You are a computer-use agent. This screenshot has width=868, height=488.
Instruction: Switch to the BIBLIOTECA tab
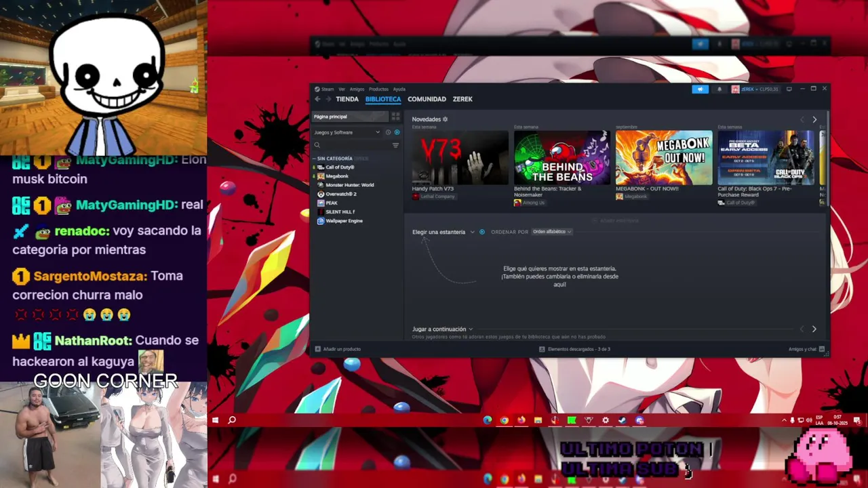[x=383, y=99]
